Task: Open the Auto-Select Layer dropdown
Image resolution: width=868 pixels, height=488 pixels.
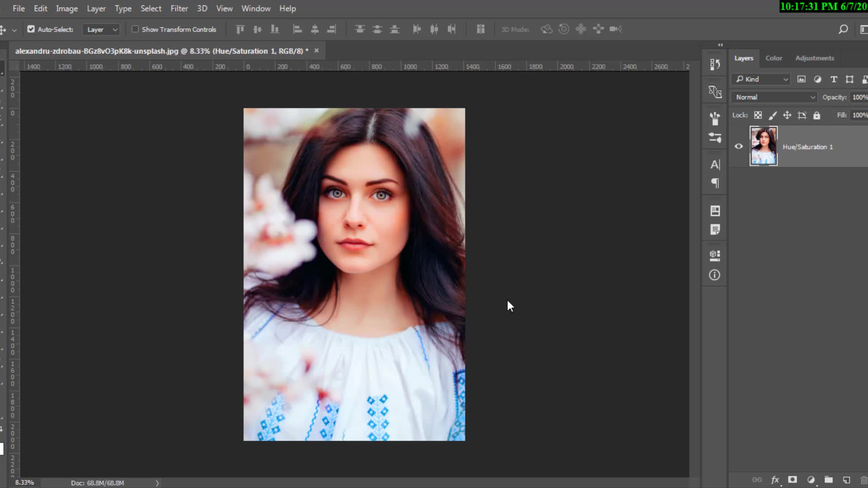Action: (x=102, y=29)
